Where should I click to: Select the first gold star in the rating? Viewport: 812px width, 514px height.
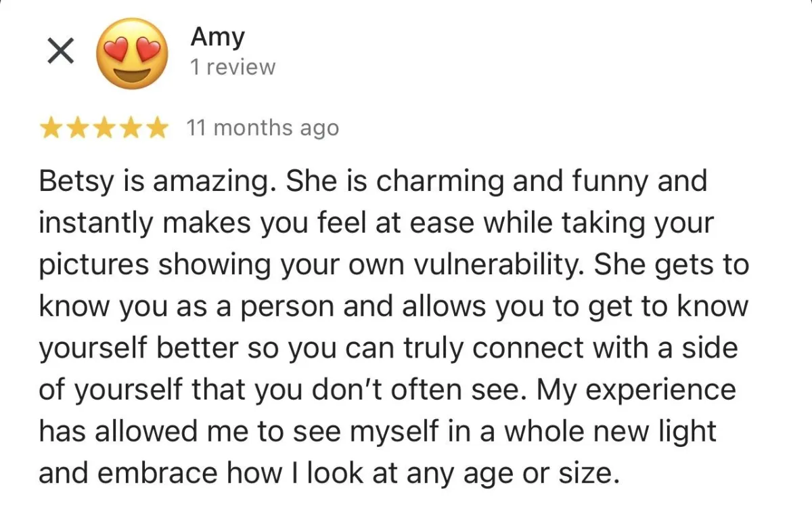click(x=51, y=128)
